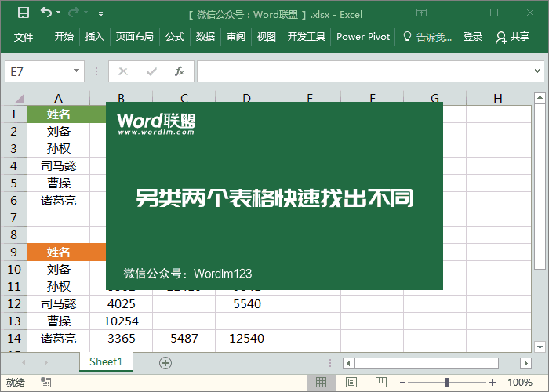Expand the formula bar with the chevron
Viewport: 549px width, 392px height.
coord(537,71)
